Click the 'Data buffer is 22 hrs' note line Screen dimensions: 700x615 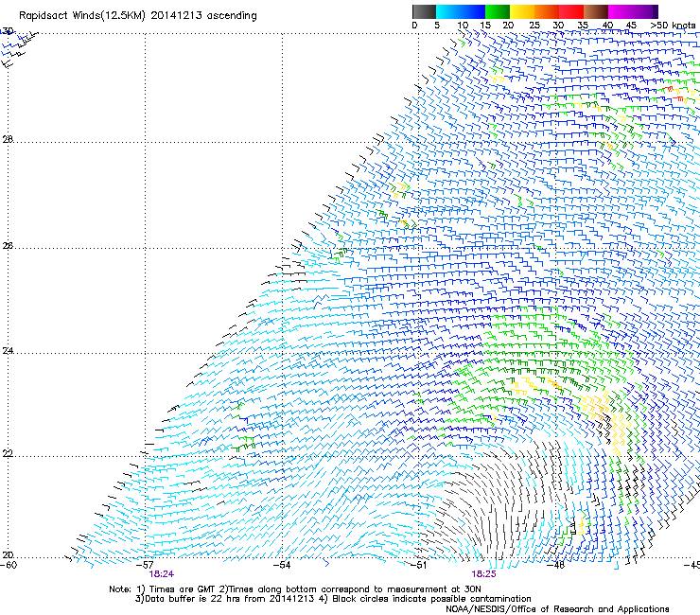333,599
